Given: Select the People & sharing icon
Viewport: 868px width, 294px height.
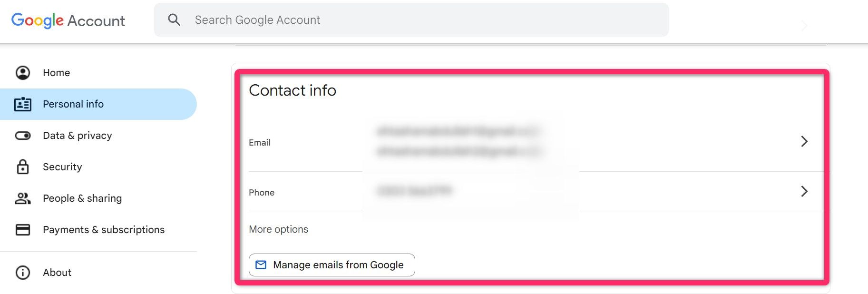Looking at the screenshot, I should click(22, 198).
